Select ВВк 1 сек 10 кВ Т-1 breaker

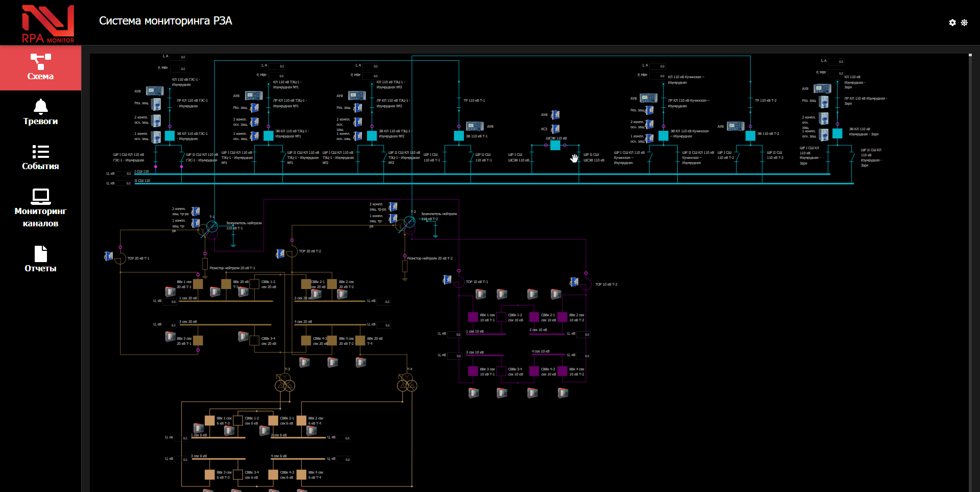click(473, 317)
